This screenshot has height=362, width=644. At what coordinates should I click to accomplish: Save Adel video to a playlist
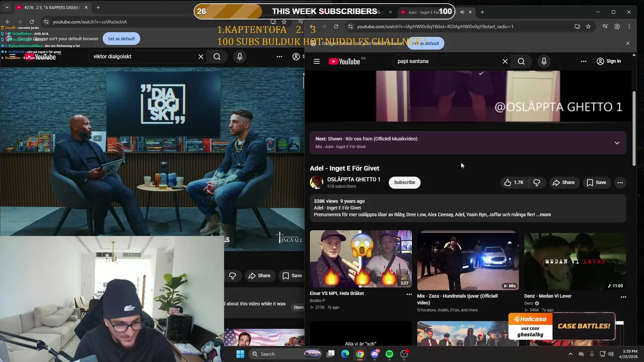tap(596, 183)
